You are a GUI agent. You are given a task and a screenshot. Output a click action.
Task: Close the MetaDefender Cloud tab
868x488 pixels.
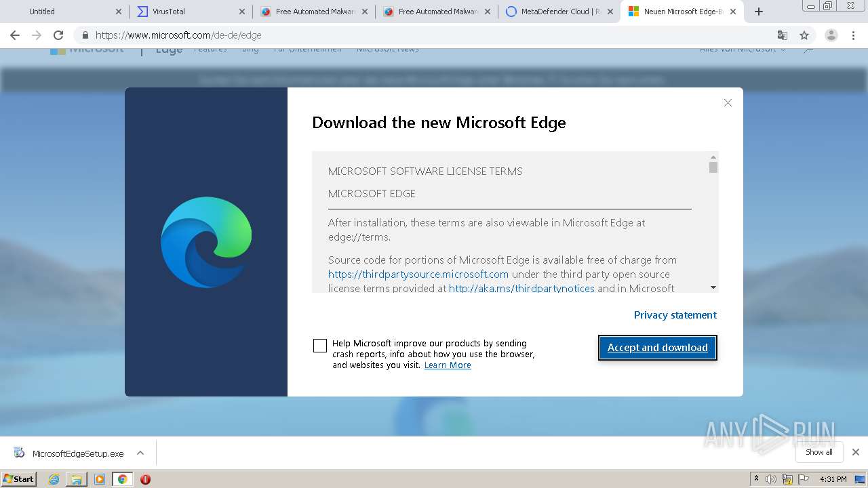pyautogui.click(x=610, y=12)
